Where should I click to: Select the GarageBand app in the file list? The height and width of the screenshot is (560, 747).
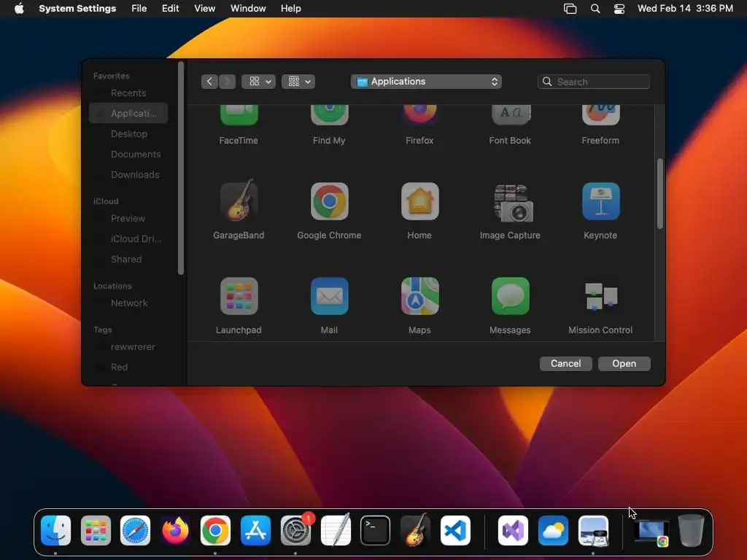(239, 201)
